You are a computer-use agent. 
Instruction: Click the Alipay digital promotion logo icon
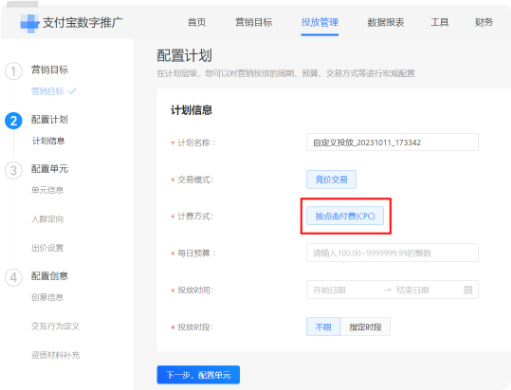(30, 23)
